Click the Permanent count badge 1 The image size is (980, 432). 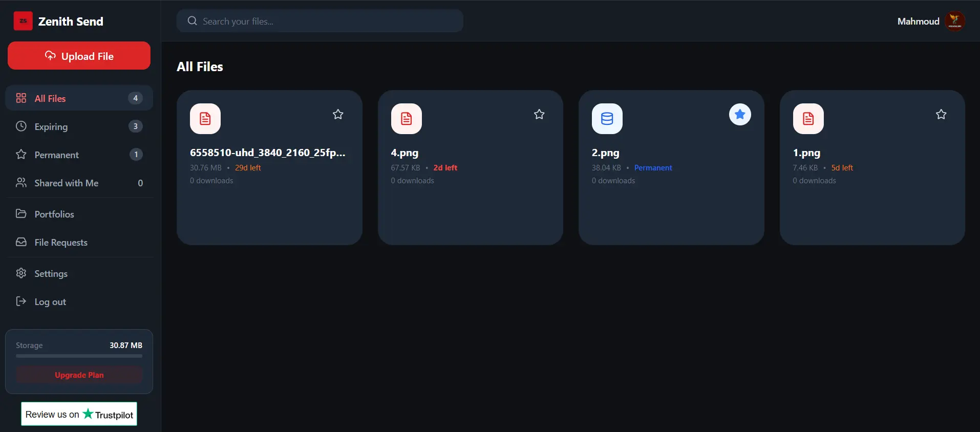tap(136, 154)
